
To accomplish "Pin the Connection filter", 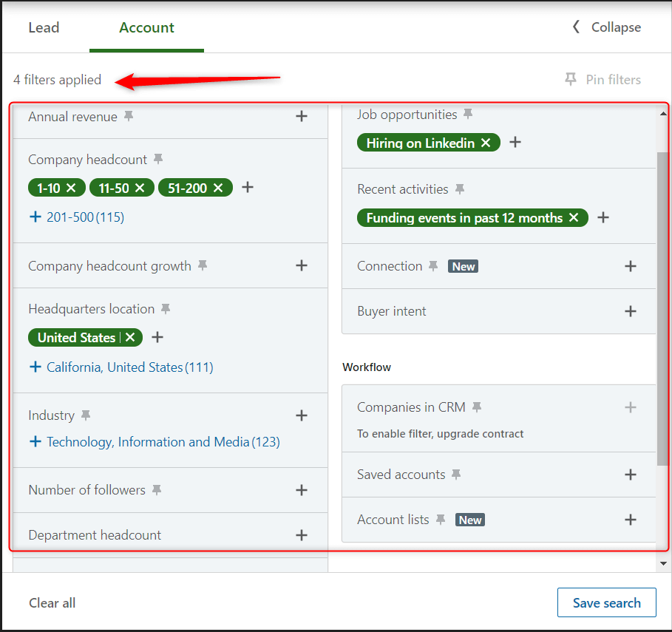I will 433,266.
